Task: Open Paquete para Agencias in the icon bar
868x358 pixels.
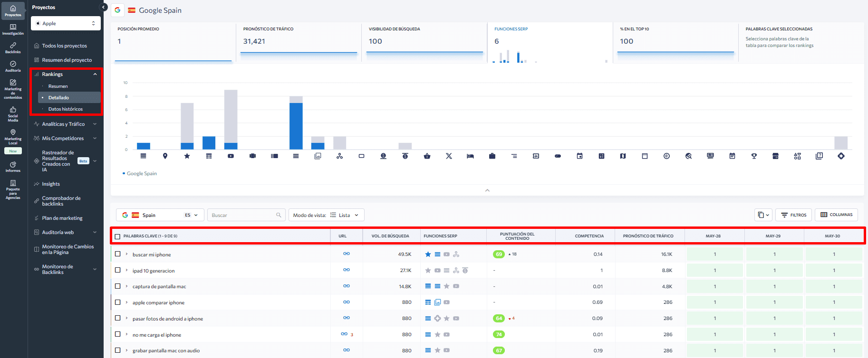Action: 13,190
